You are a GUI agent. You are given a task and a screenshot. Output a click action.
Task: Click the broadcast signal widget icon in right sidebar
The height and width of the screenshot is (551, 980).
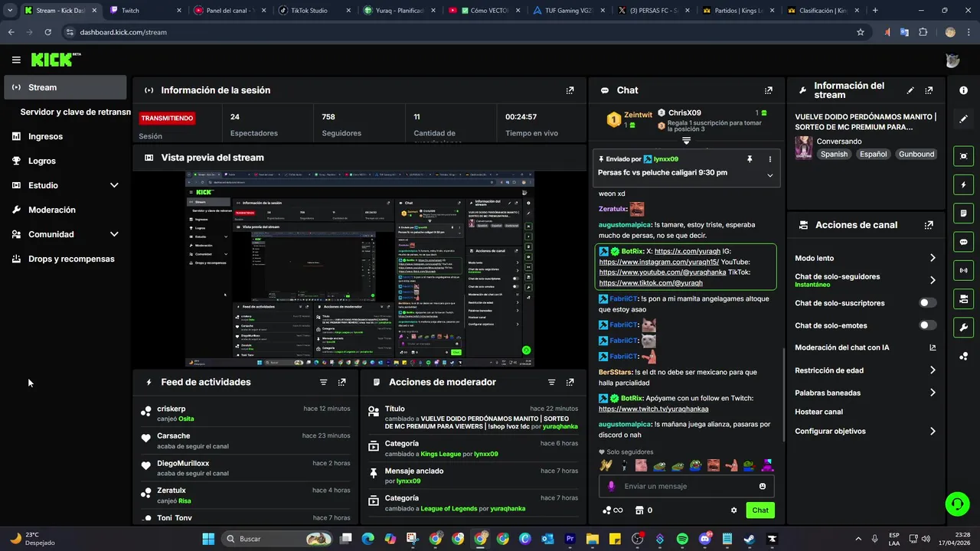click(x=963, y=269)
